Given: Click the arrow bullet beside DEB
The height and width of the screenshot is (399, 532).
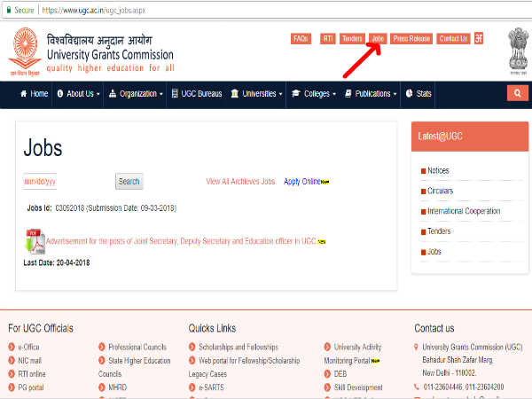Looking at the screenshot, I should [x=327, y=374].
